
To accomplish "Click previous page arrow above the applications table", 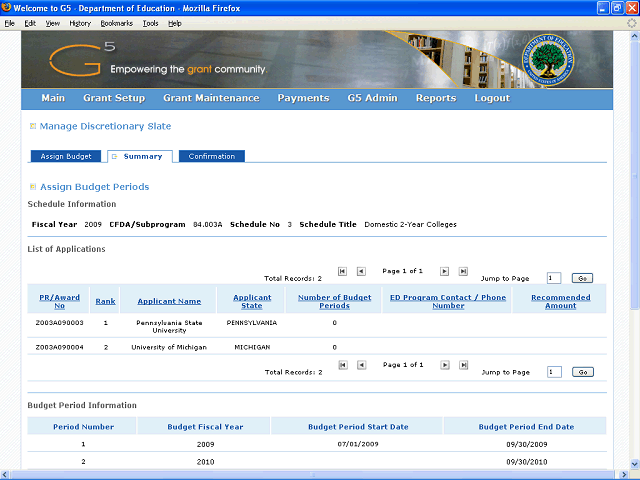I will click(361, 271).
